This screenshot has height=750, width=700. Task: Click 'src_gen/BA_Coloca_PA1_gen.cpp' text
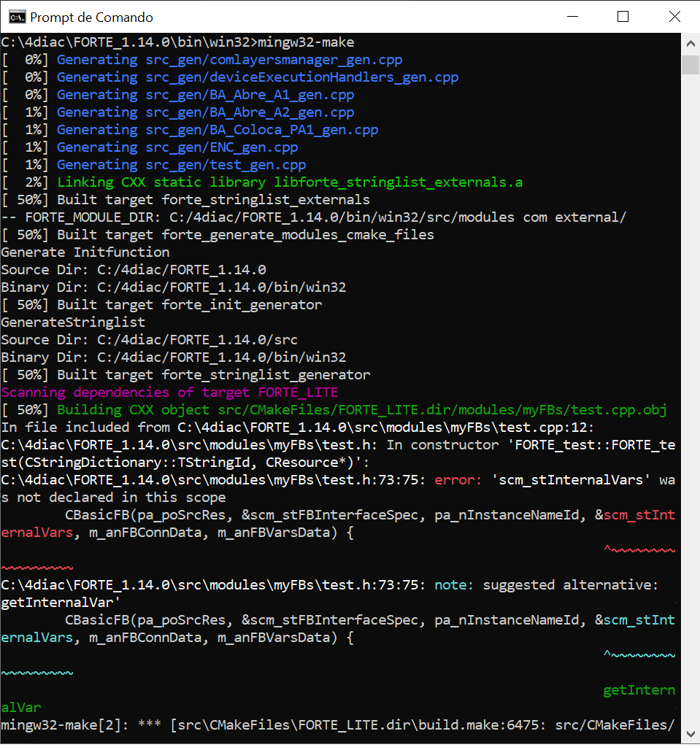pos(262,130)
